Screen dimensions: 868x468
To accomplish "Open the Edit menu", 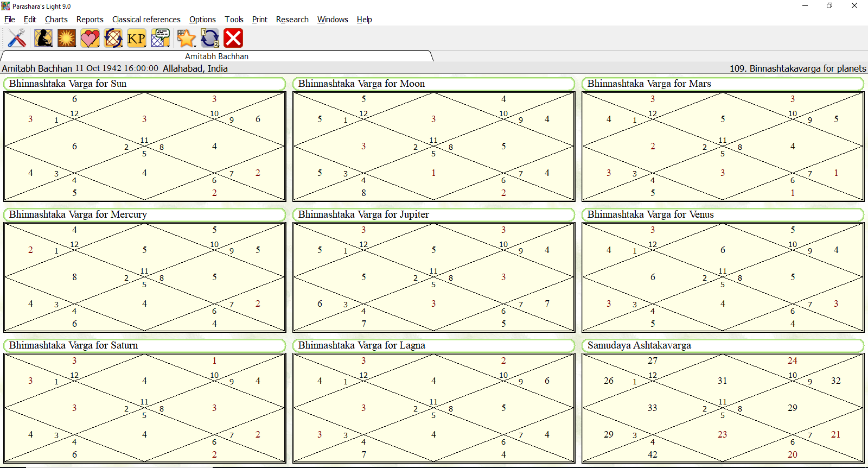I will (30, 20).
